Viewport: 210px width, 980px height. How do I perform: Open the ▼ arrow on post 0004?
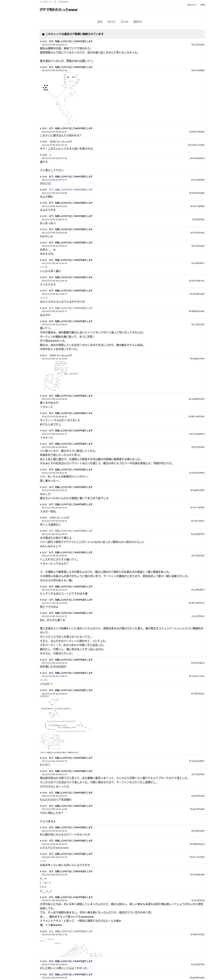click(x=41, y=142)
